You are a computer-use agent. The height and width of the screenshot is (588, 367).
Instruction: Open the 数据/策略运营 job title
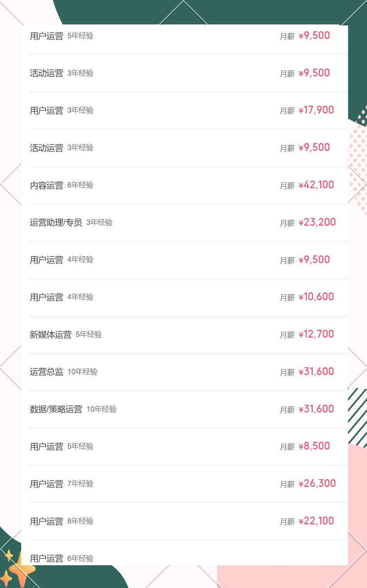[x=56, y=409]
